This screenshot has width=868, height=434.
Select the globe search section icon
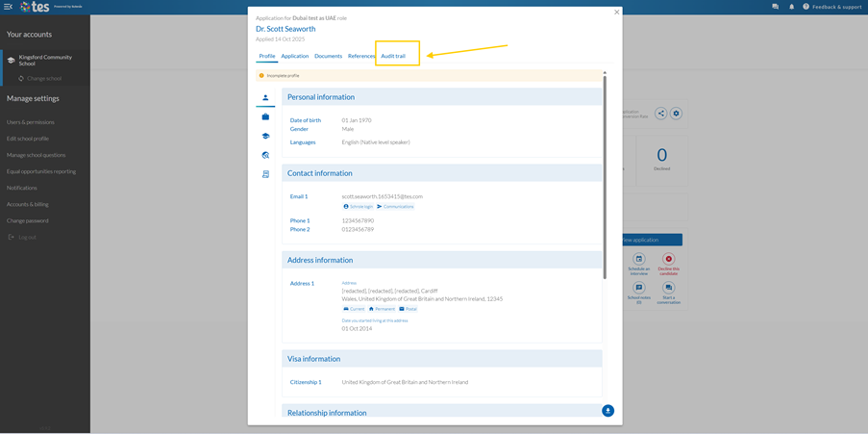click(265, 155)
